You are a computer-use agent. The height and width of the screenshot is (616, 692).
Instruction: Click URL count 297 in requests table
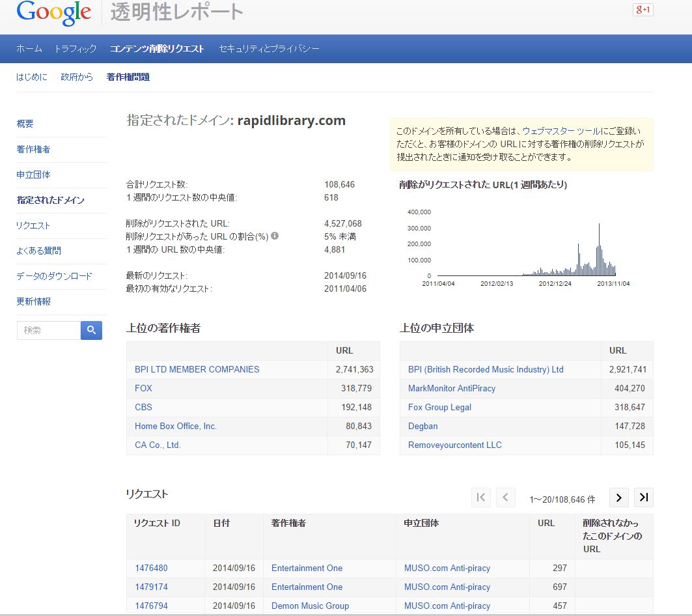point(560,568)
